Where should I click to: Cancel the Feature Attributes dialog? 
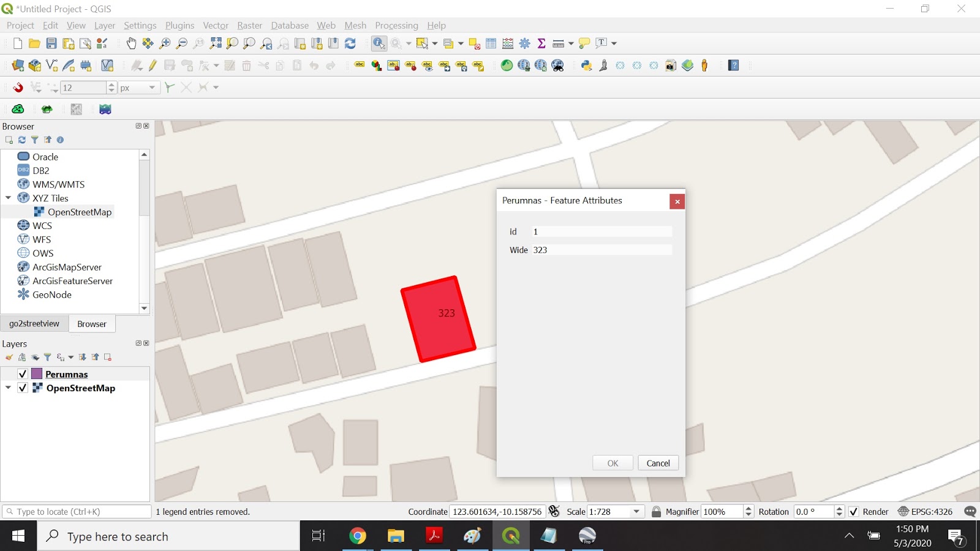(658, 463)
